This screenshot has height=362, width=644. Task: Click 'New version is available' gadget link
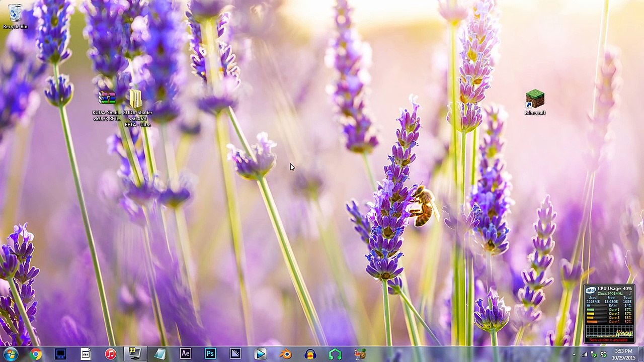pyautogui.click(x=609, y=340)
